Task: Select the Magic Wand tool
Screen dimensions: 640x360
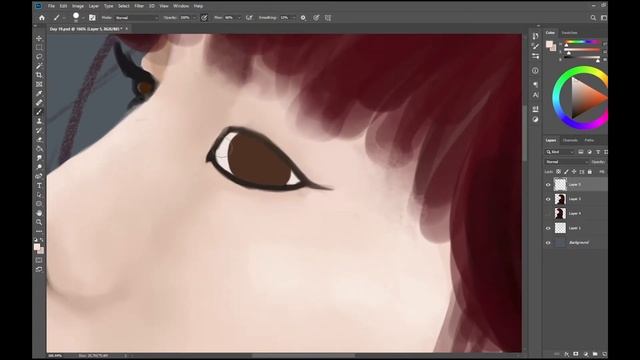Action: 39,66
